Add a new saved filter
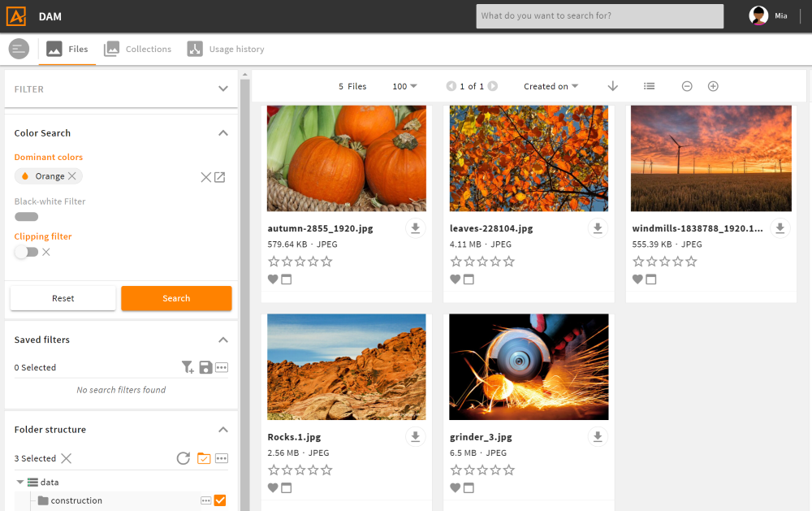812x511 pixels. [188, 367]
